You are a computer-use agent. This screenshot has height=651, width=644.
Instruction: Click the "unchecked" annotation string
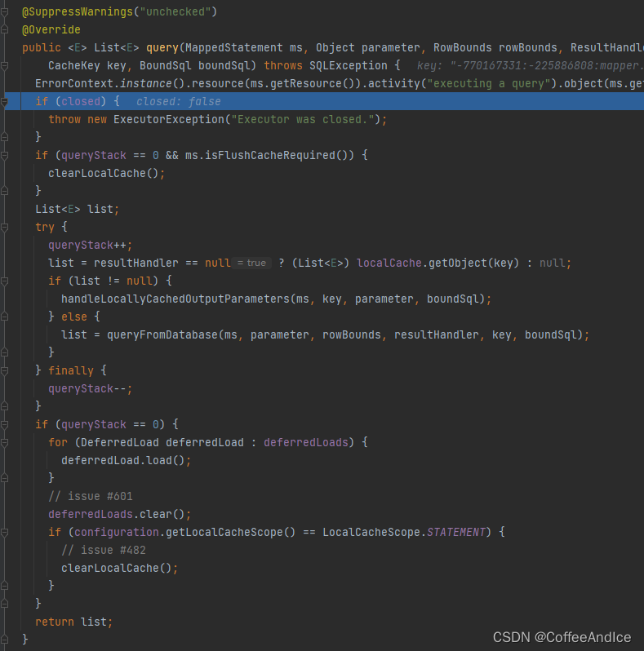click(175, 11)
